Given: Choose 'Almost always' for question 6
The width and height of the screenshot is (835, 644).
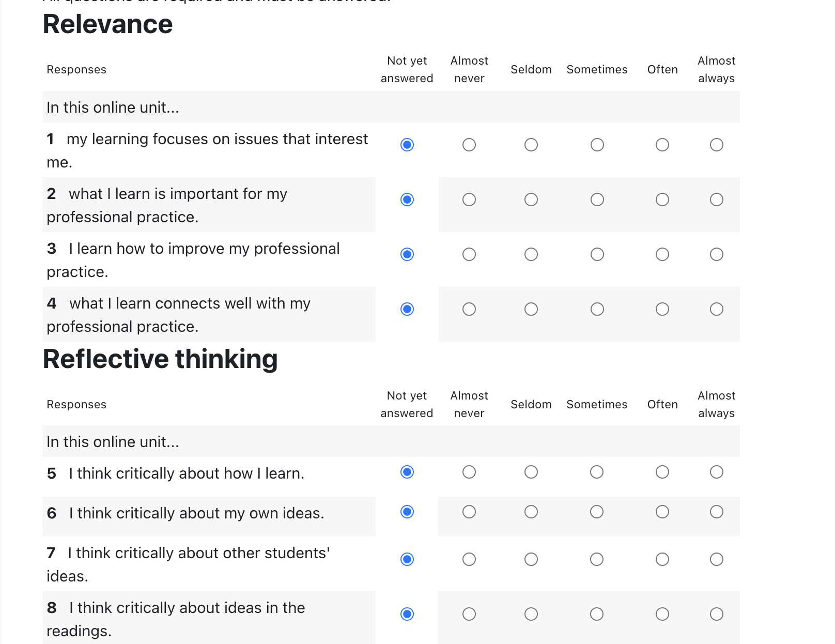Looking at the screenshot, I should (x=716, y=512).
